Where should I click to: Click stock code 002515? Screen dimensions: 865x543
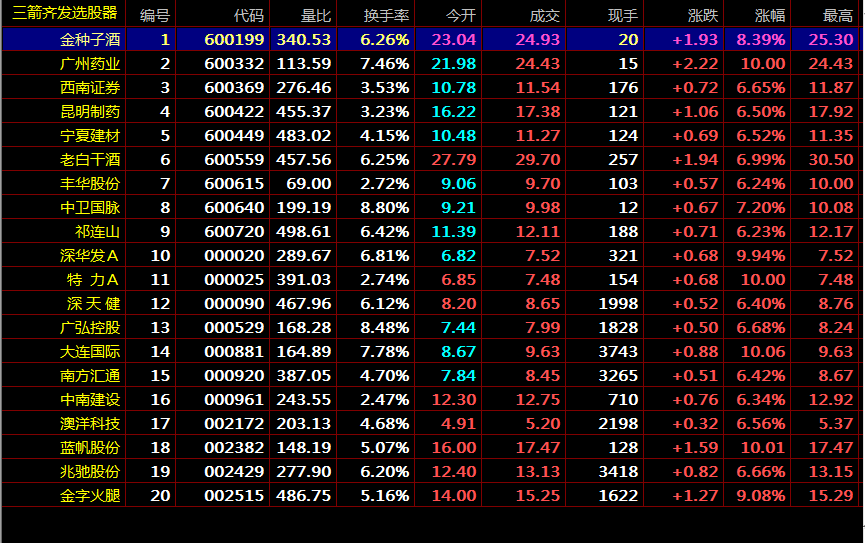pyautogui.click(x=234, y=496)
